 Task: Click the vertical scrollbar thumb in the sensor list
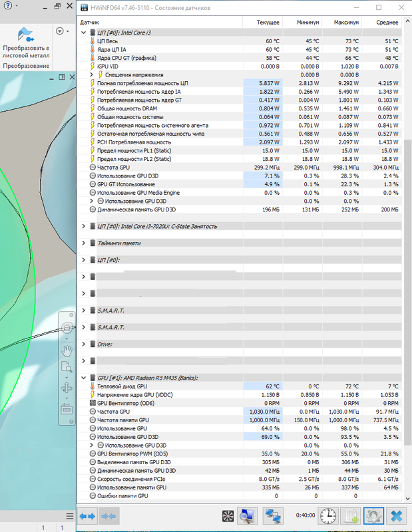coord(407,292)
